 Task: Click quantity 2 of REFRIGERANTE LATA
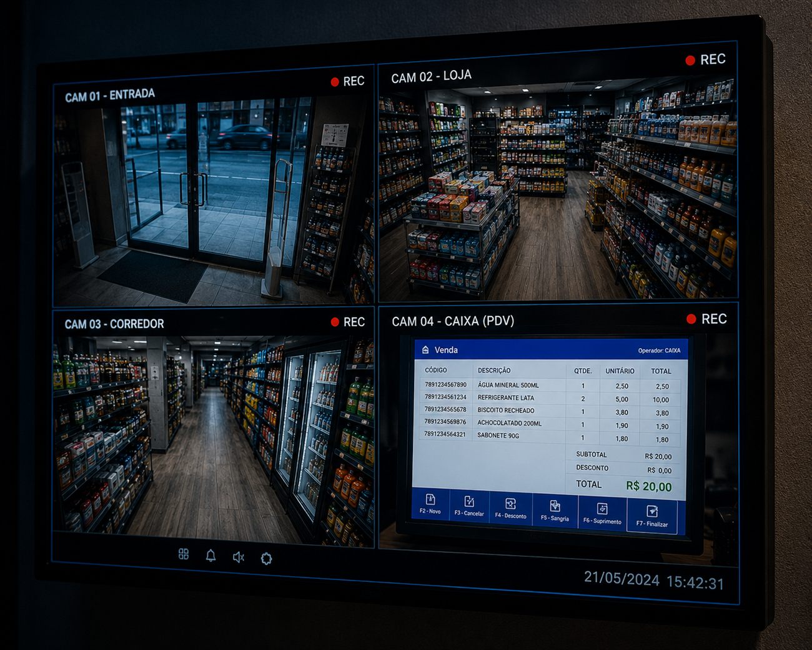tap(583, 399)
